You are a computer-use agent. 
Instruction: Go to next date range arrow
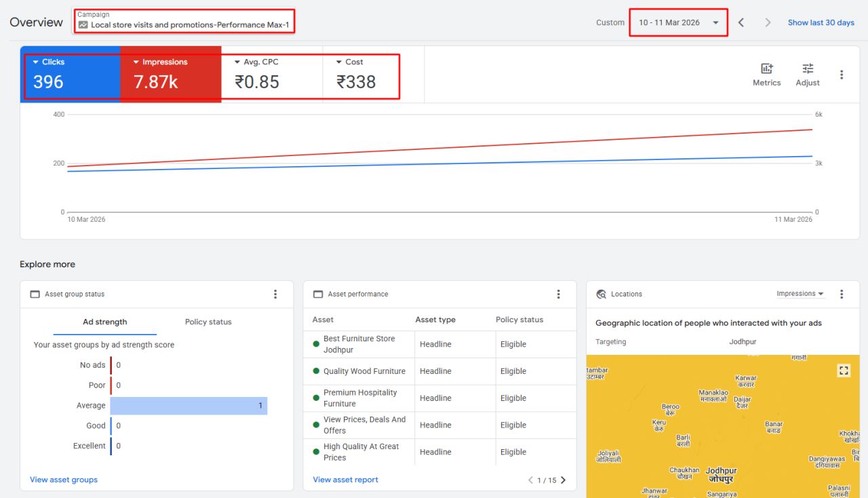coord(768,22)
